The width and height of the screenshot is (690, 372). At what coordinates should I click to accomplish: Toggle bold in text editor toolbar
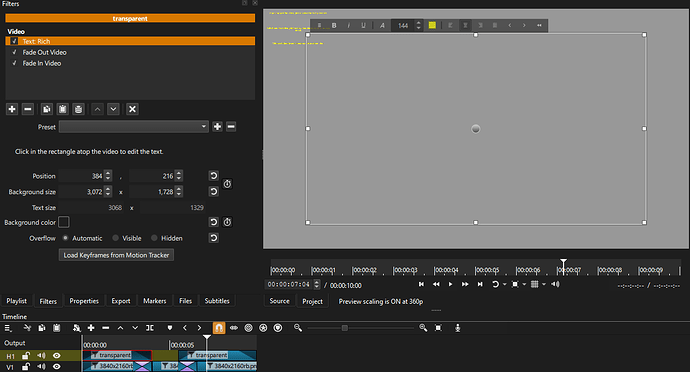[x=334, y=26]
